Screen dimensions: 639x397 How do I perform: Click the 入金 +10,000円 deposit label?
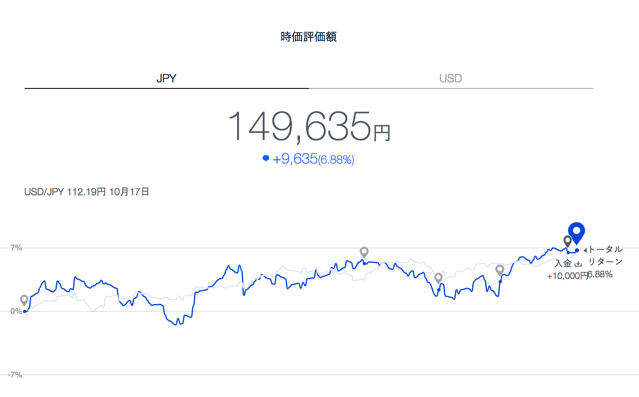pyautogui.click(x=567, y=270)
